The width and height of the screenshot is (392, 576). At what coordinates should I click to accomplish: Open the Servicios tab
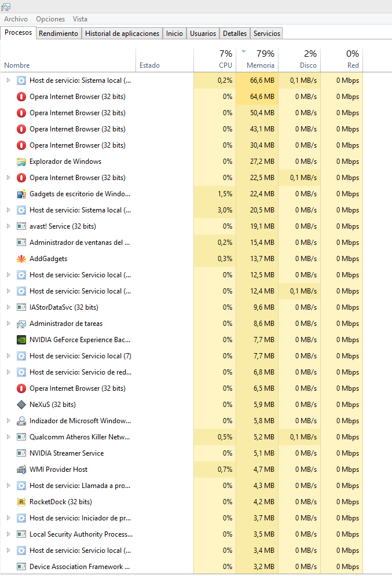[x=267, y=34]
